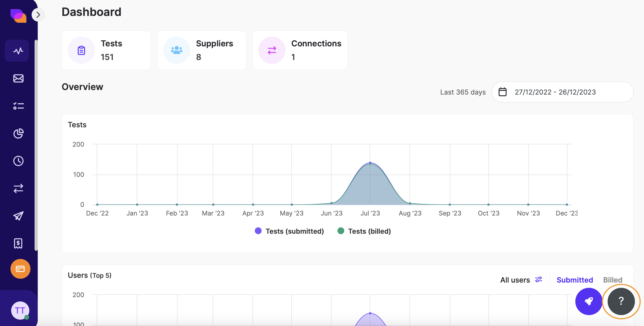Click the purple rocket launch button
Viewport: 644px width, 326px height.
(589, 301)
